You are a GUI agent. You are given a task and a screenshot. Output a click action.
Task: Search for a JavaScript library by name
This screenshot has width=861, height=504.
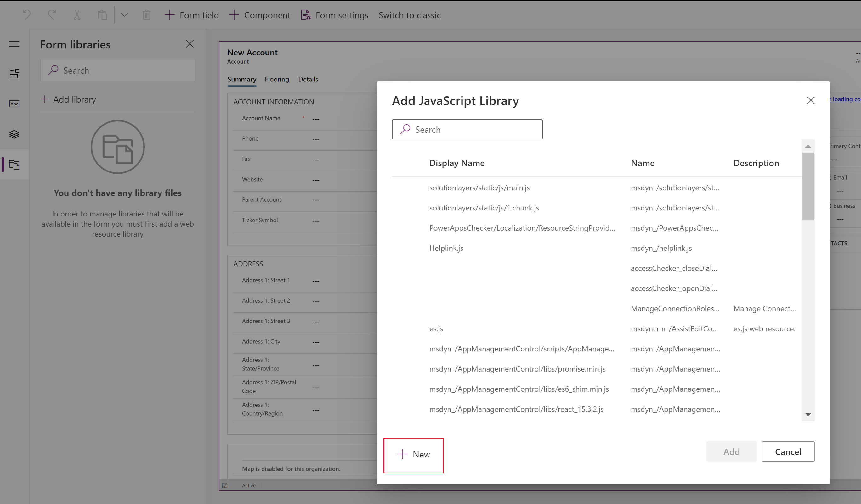click(467, 129)
